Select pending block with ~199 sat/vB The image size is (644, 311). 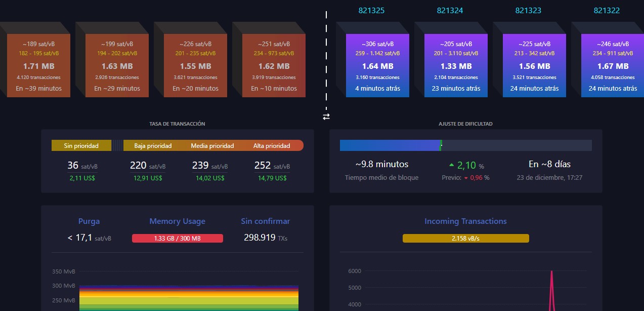(117, 65)
